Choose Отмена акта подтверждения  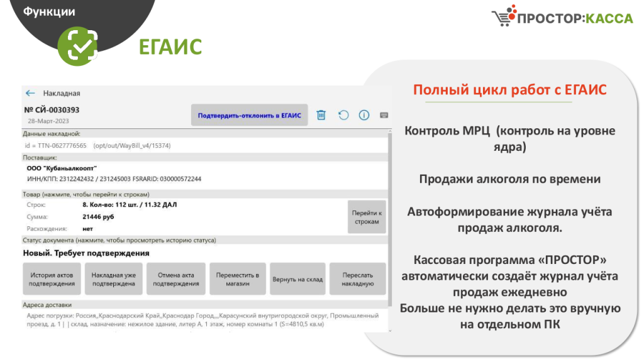tap(176, 279)
